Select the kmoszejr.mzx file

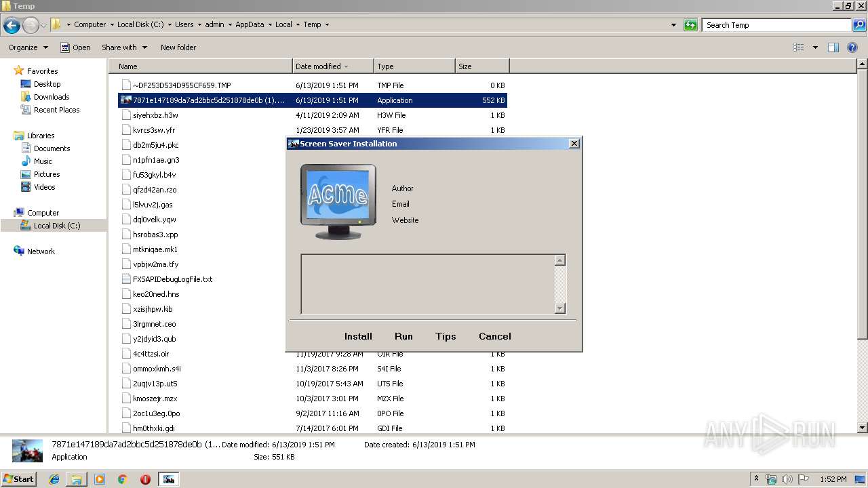coord(313,399)
